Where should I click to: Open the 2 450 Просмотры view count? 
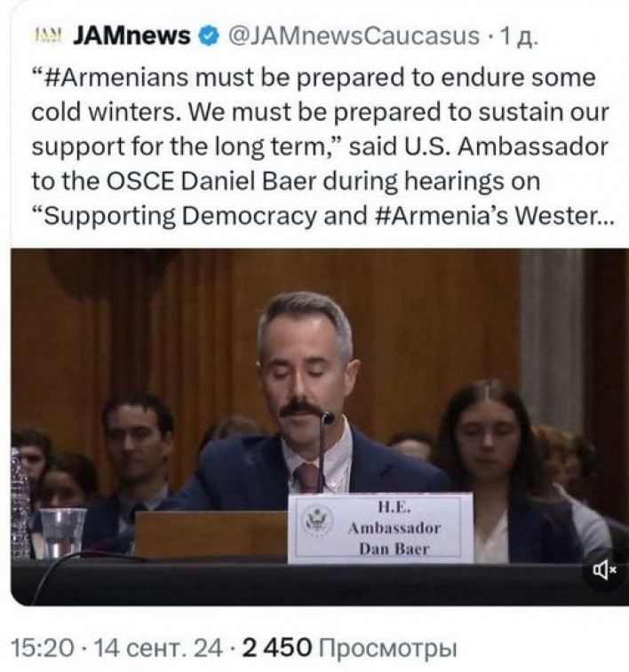pyautogui.click(x=349, y=647)
